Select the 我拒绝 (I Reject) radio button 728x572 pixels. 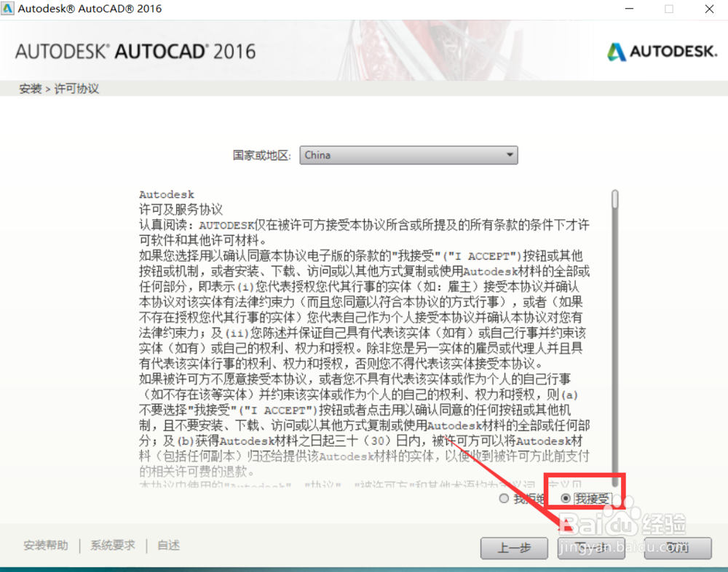point(504,498)
